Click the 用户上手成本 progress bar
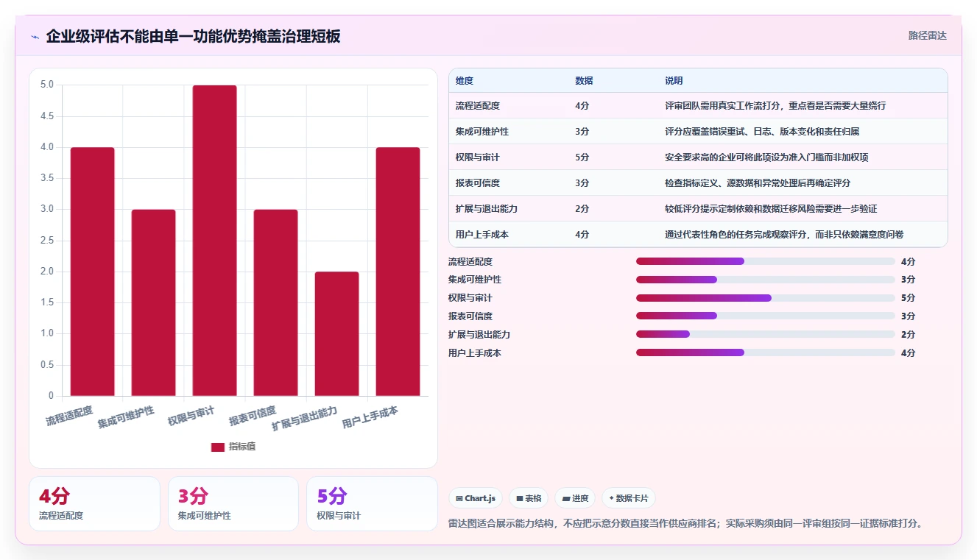 (766, 352)
